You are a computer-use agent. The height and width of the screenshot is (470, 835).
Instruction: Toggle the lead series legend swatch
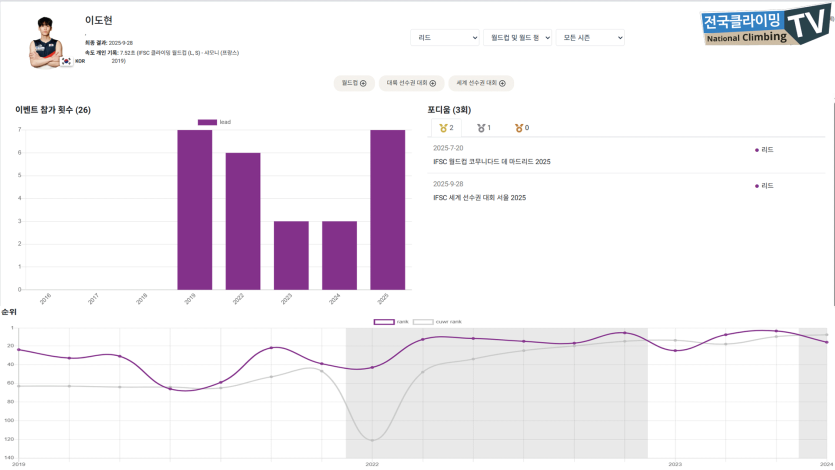point(207,122)
